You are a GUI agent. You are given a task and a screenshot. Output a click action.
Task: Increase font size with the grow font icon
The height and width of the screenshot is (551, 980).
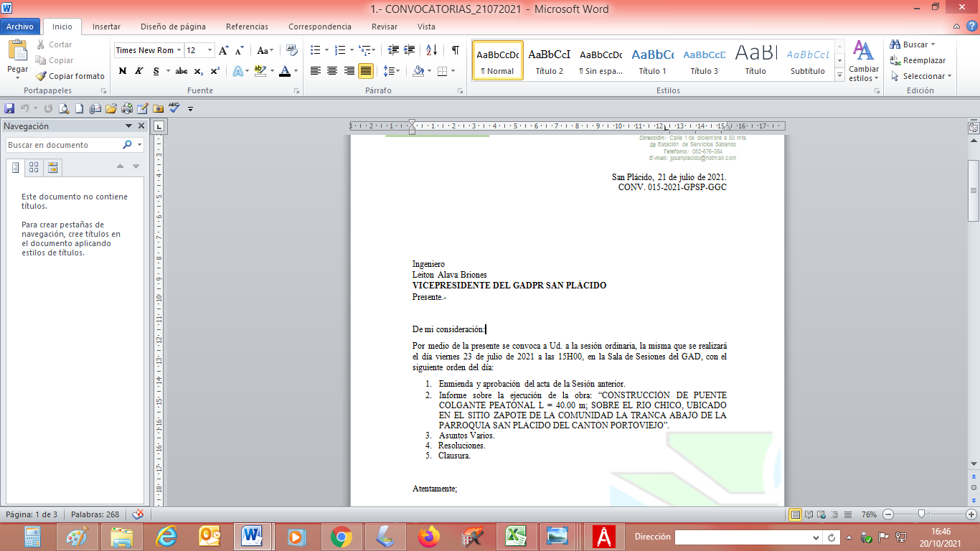click(224, 50)
